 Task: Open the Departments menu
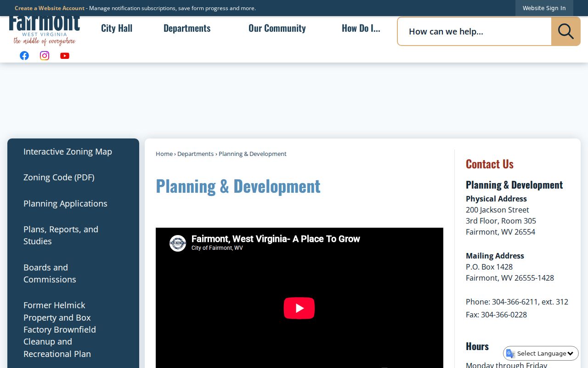(x=187, y=28)
